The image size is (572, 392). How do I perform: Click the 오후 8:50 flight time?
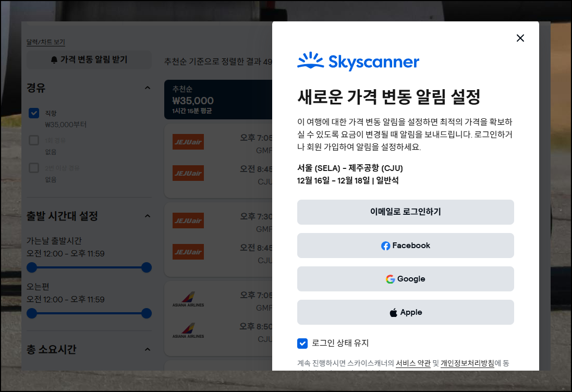(x=256, y=326)
